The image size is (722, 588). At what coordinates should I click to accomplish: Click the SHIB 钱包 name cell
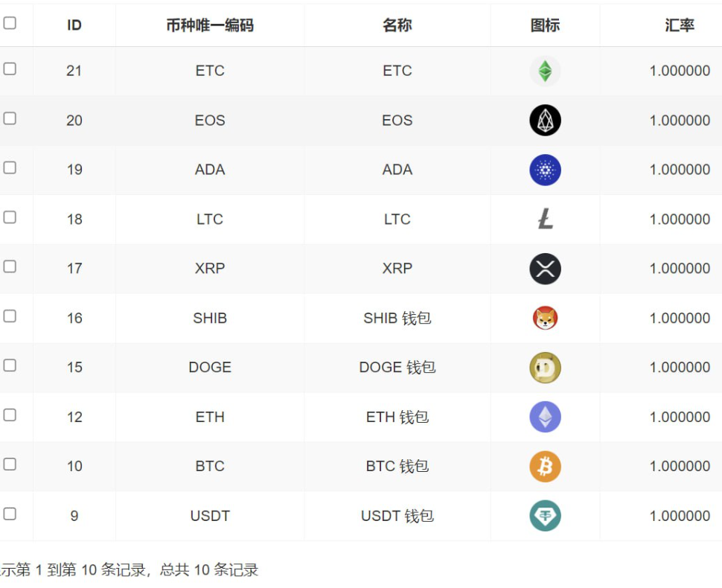coord(397,319)
